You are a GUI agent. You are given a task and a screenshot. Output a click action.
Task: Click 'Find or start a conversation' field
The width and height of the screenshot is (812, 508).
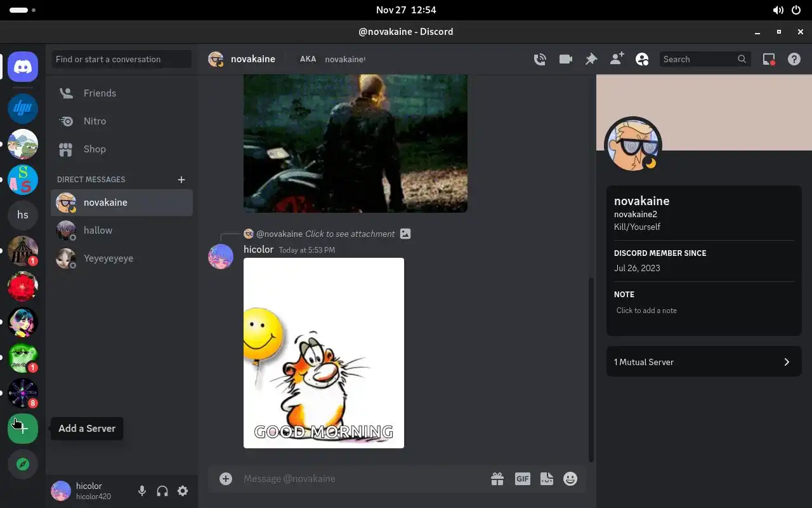coord(122,59)
